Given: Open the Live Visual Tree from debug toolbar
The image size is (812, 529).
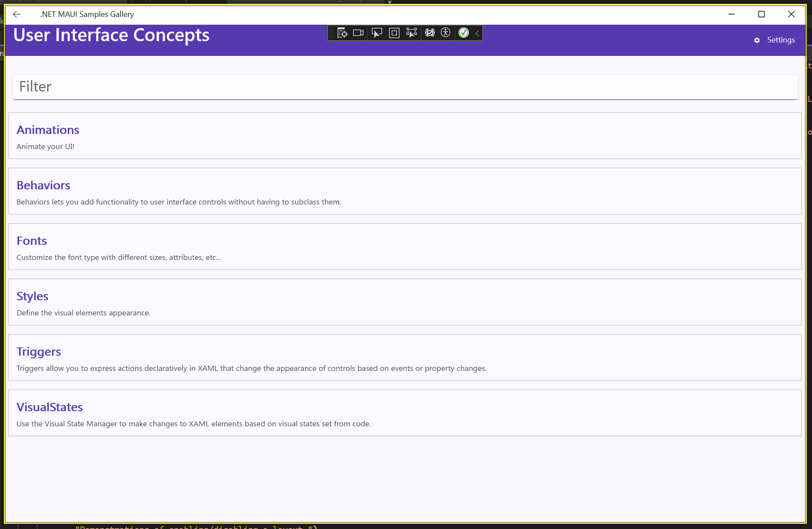Looking at the screenshot, I should click(x=342, y=33).
